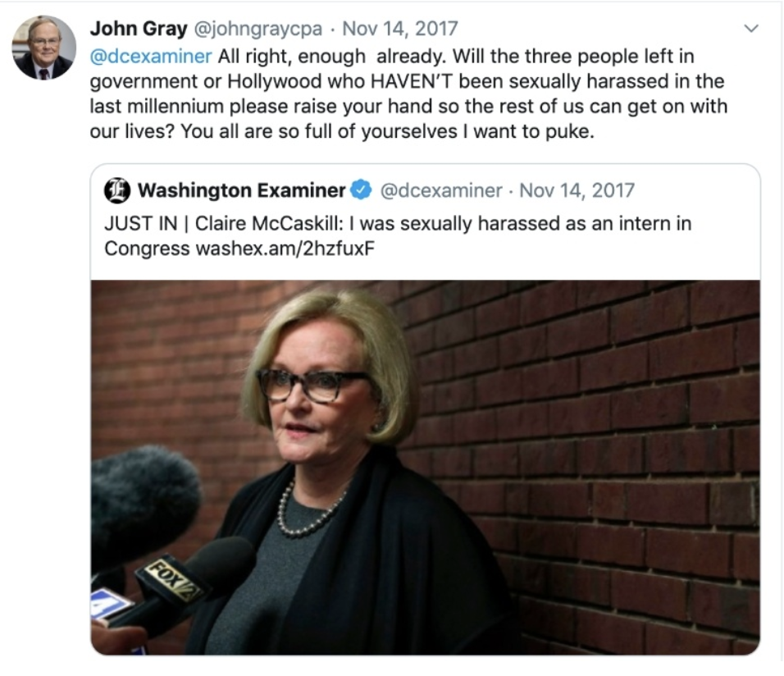The image size is (784, 676).
Task: Open the @dcexaminer mention in tweet
Action: tap(151, 56)
